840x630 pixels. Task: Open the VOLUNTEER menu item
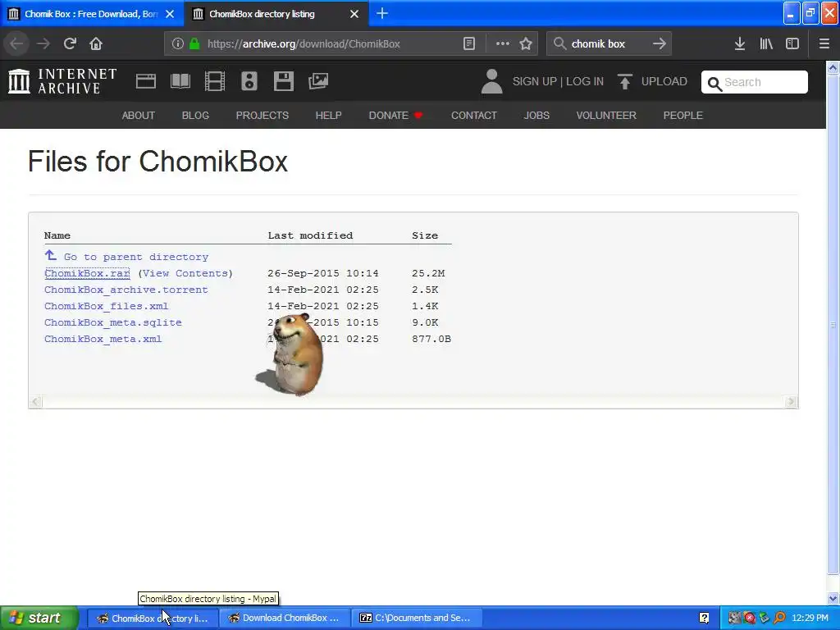606,115
